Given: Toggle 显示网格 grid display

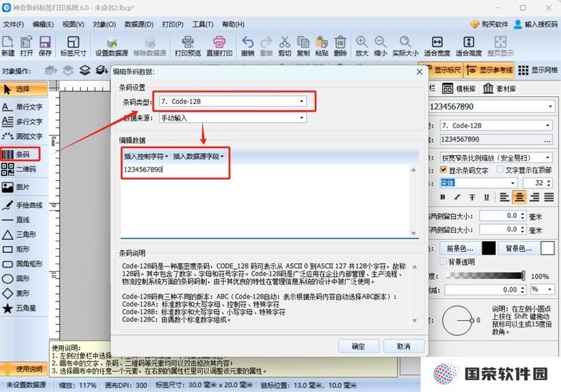Looking at the screenshot, I should pyautogui.click(x=538, y=70).
